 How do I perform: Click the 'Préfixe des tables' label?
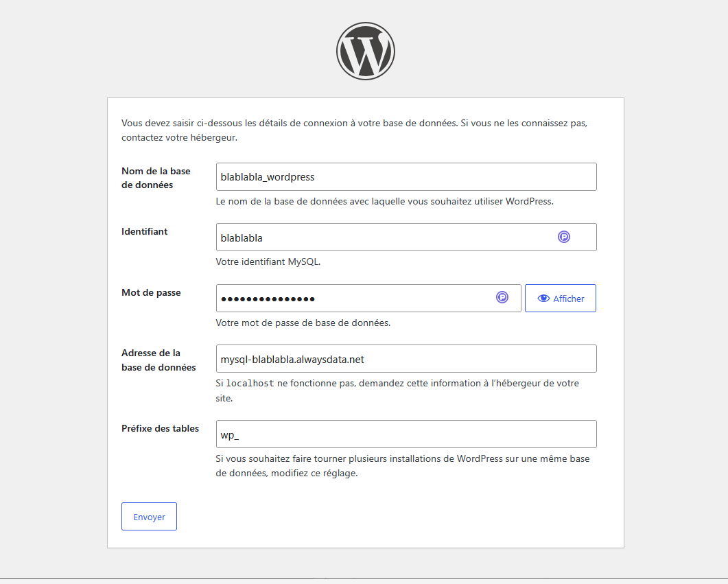pos(160,428)
